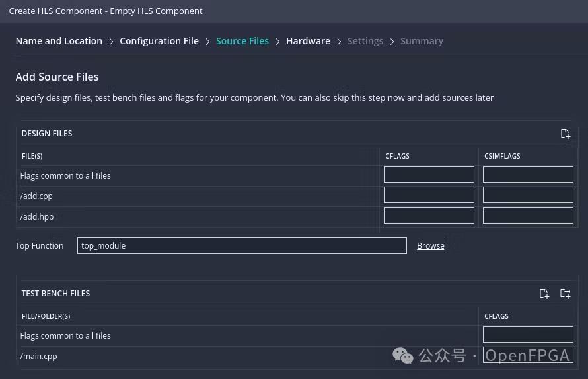The image size is (588, 379).
Task: Click the CFLAGS field for /add.hpp
Action: 429,216
